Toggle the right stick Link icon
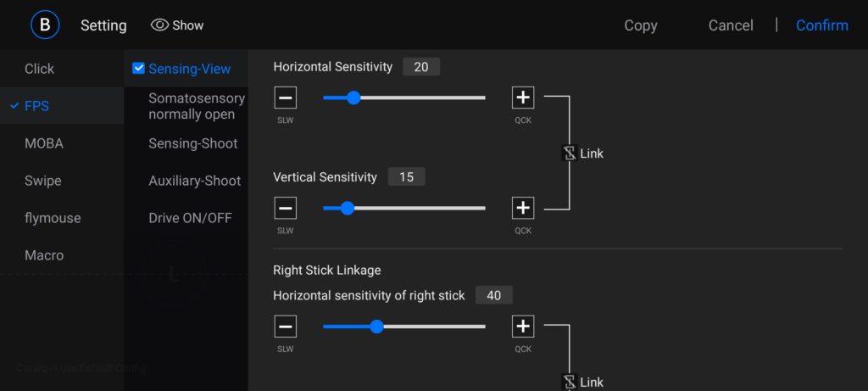Viewport: 868px width, 391px height. pos(570,382)
